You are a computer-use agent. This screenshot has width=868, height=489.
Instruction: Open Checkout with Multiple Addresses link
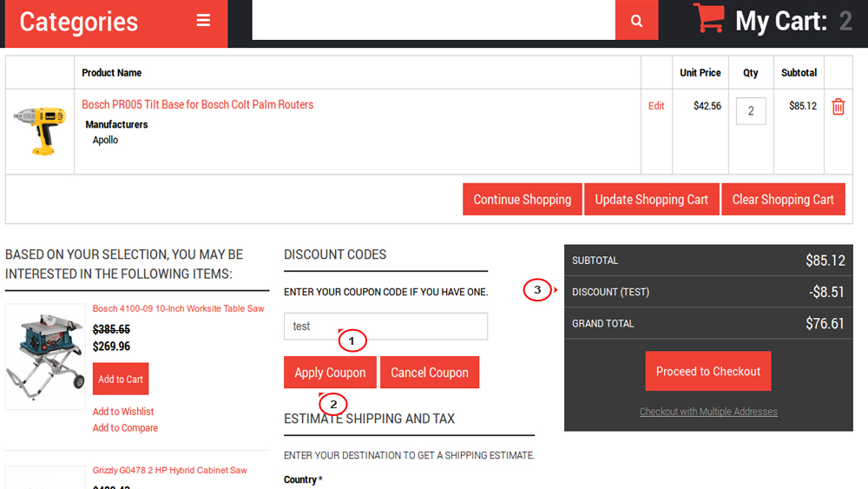point(708,412)
